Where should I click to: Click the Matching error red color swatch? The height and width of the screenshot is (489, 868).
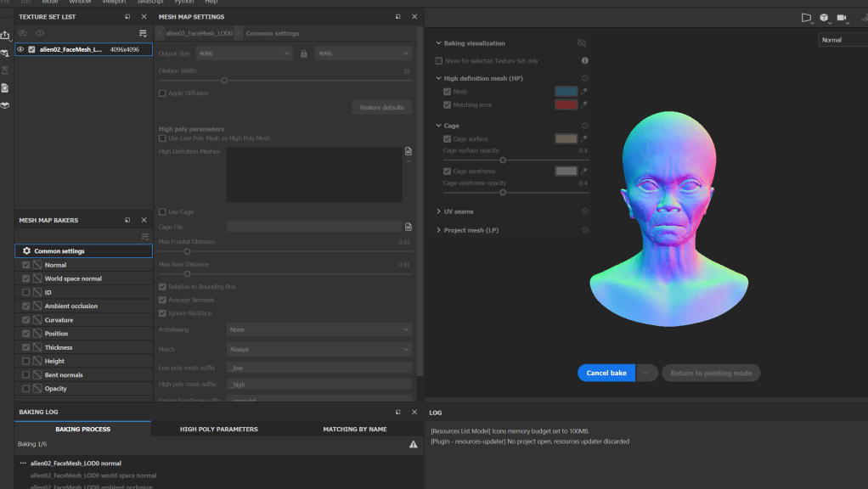[566, 104]
